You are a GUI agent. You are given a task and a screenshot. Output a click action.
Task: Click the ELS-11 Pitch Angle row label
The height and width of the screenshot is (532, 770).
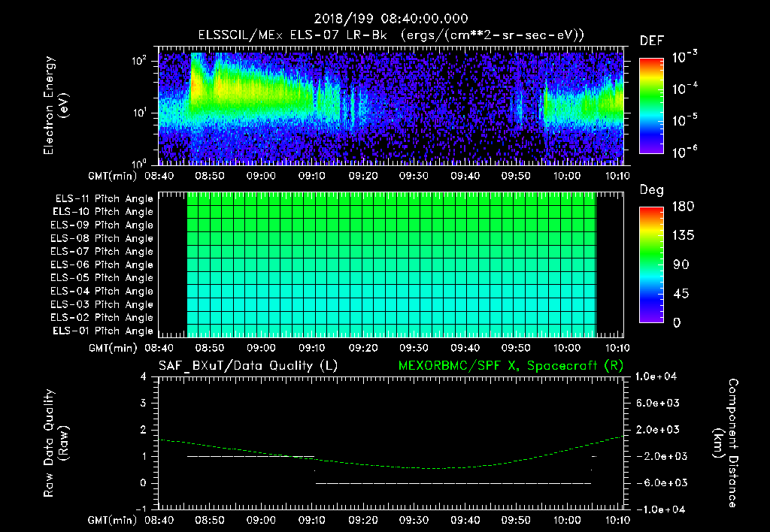pos(104,199)
